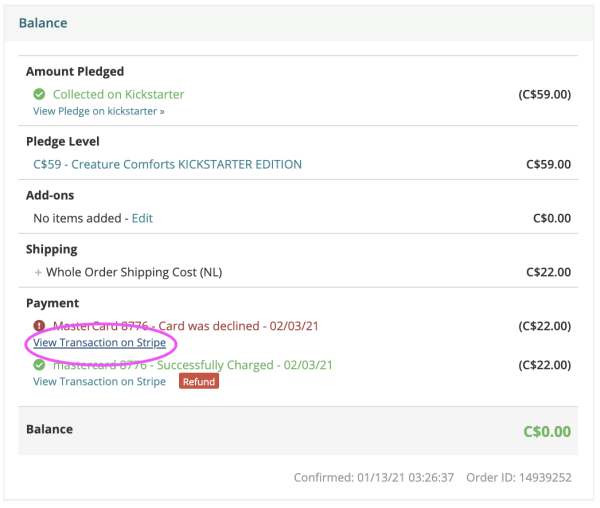This screenshot has width=600, height=508.
Task: Click the red declined alert icon
Action: pyautogui.click(x=39, y=326)
